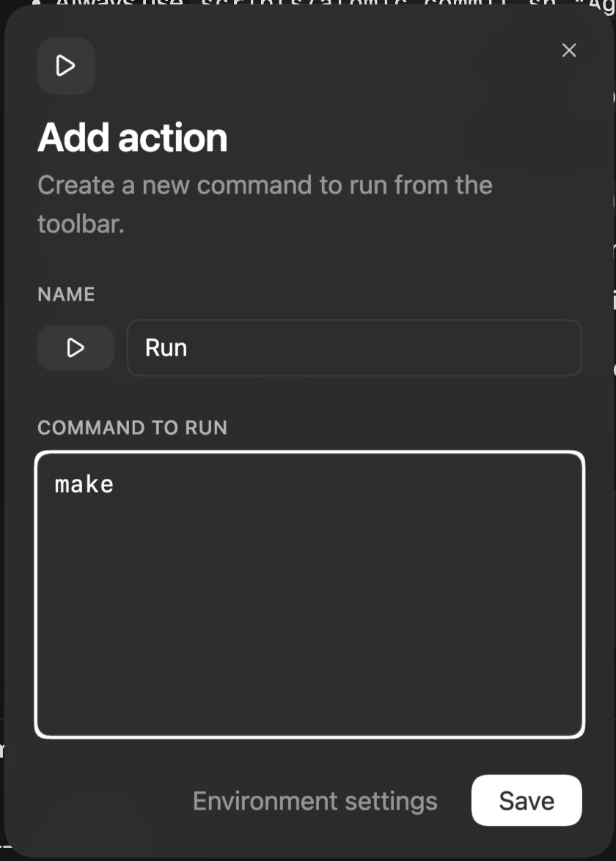The height and width of the screenshot is (861, 616).
Task: Click the "COMMAND TO RUN" label
Action: (x=132, y=428)
